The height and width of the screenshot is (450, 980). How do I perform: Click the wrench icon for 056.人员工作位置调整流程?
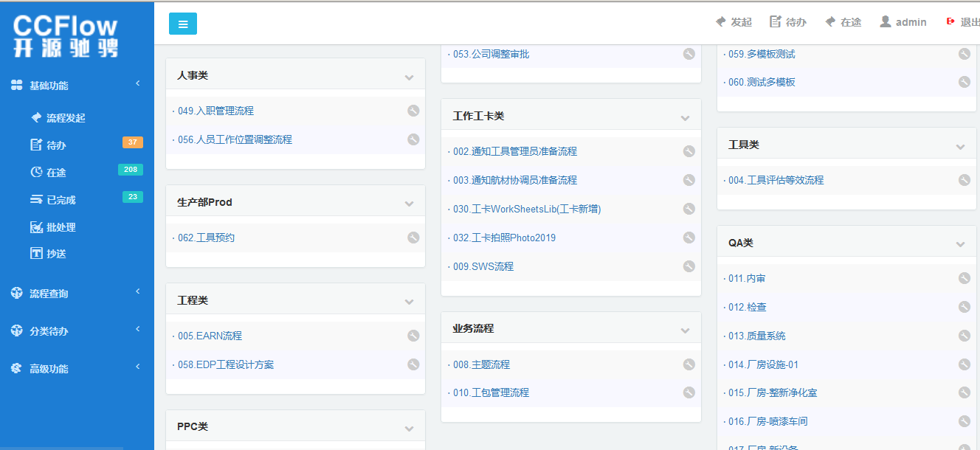413,139
